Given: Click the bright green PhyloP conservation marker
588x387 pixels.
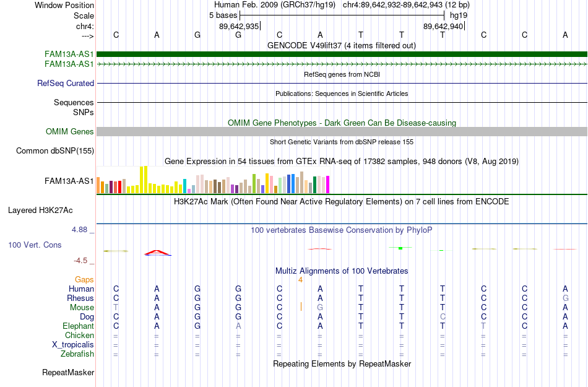Looking at the screenshot, I should (x=400, y=248).
